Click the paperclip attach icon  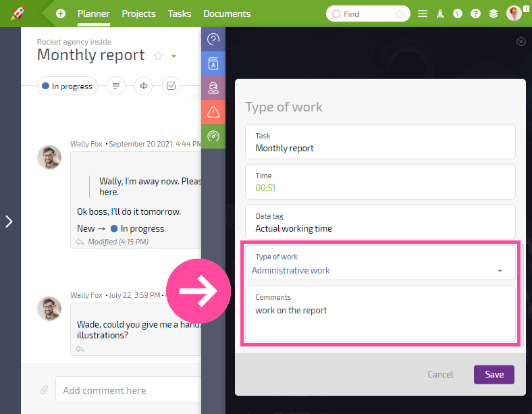[x=44, y=390]
